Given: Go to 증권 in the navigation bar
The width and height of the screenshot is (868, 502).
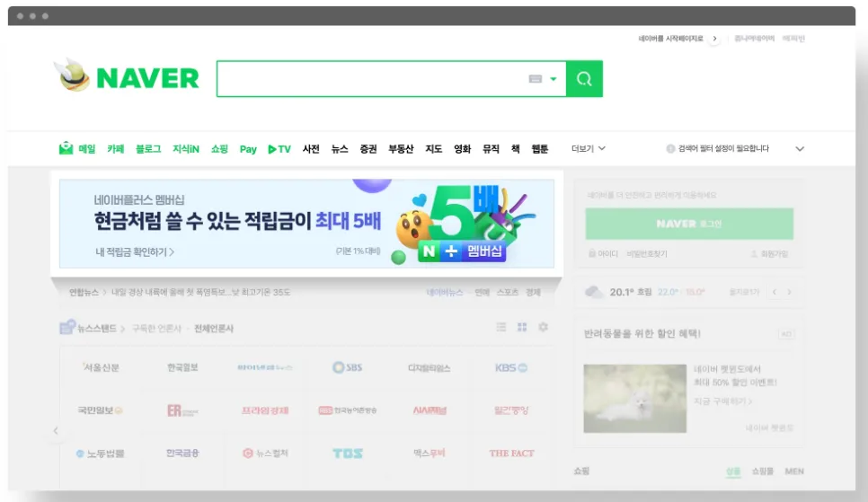Looking at the screenshot, I should pos(368,149).
